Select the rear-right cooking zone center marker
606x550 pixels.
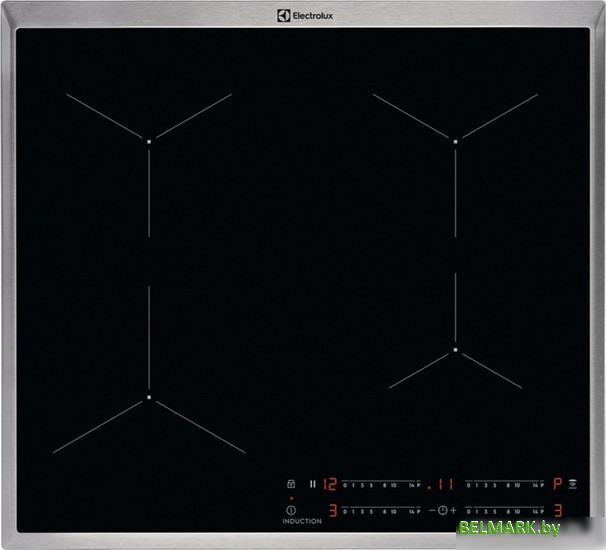point(455,141)
